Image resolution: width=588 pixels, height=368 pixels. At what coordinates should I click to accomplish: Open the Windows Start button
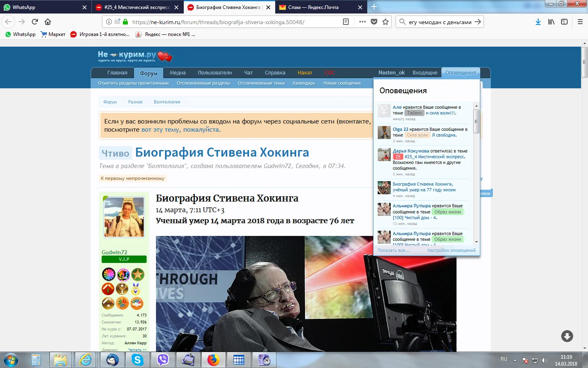point(10,360)
